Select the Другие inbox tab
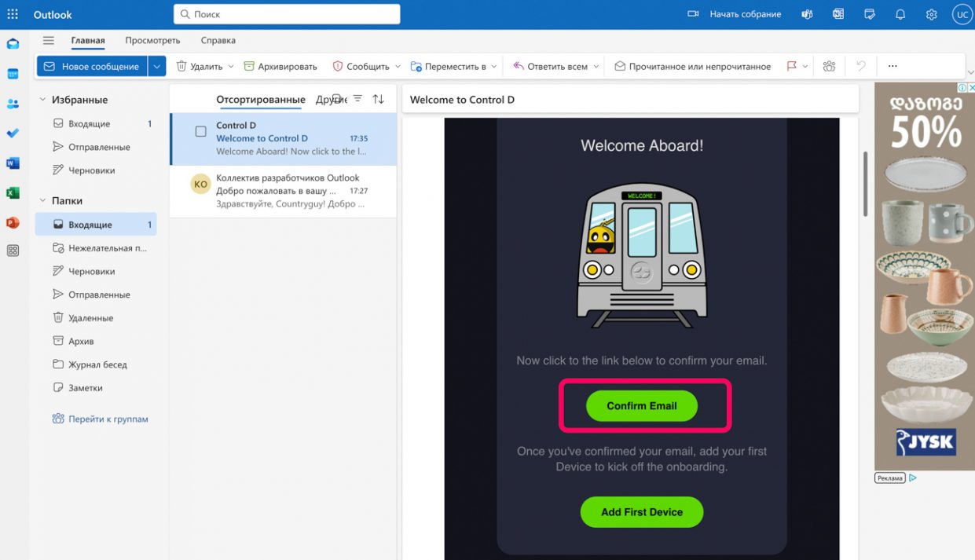 (x=330, y=100)
